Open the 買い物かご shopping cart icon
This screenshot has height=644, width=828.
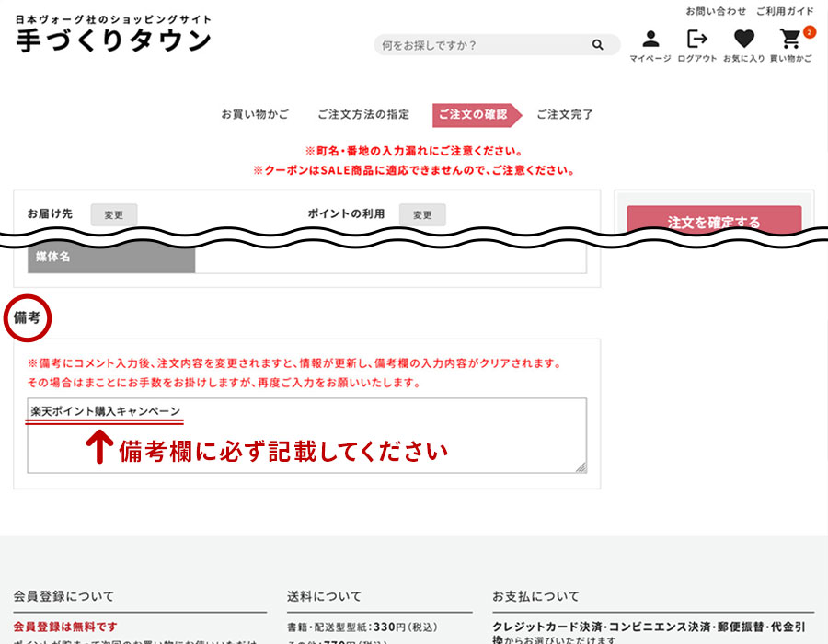789,40
